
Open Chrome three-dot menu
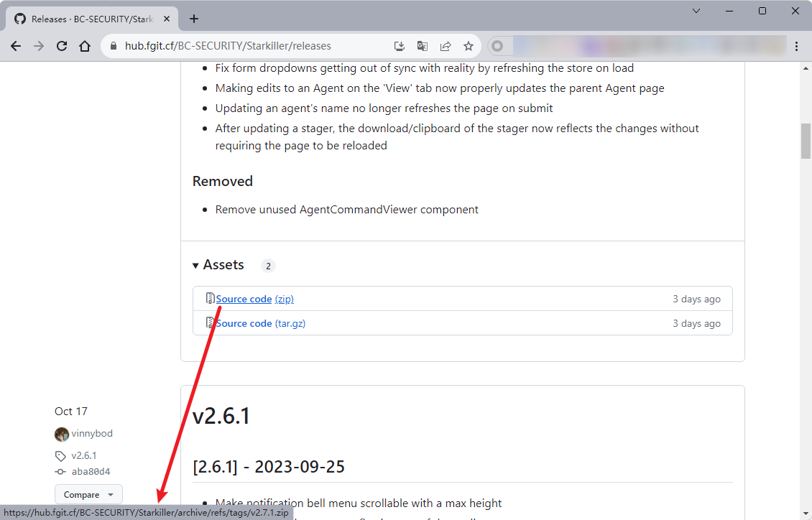pyautogui.click(x=796, y=46)
